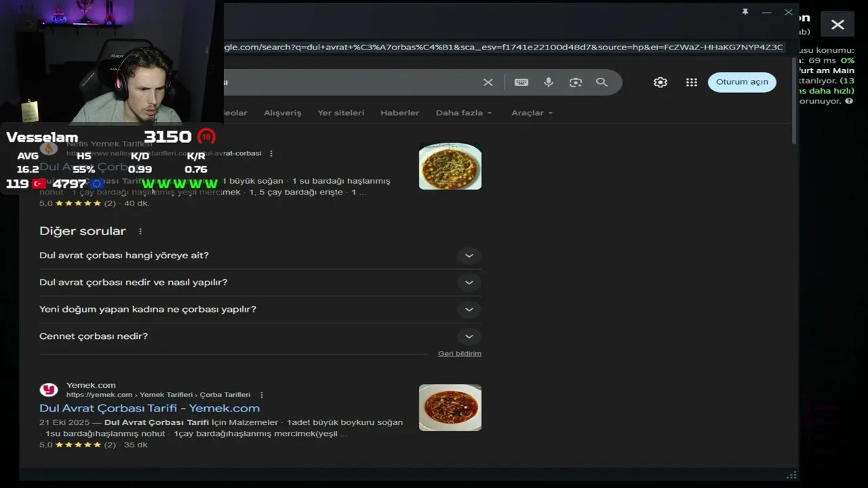Close the overlay panel with the large X
This screenshot has width=868, height=488.
pos(837,25)
